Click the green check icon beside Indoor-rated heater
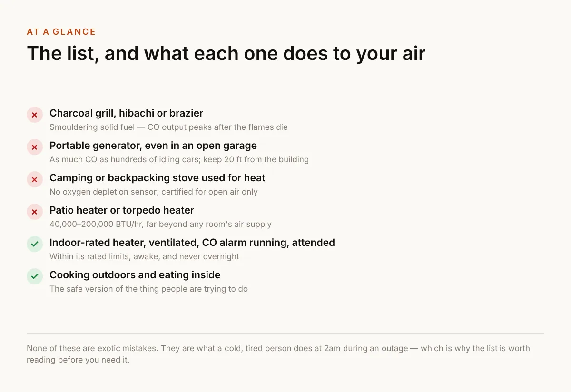Image resolution: width=571 pixels, height=392 pixels. click(x=35, y=245)
